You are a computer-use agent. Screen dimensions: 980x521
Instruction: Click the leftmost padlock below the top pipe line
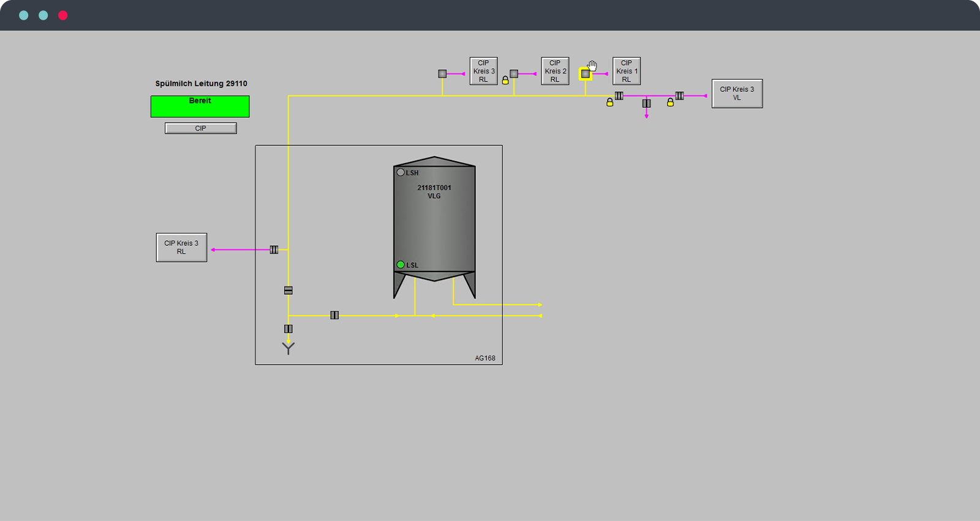point(609,102)
